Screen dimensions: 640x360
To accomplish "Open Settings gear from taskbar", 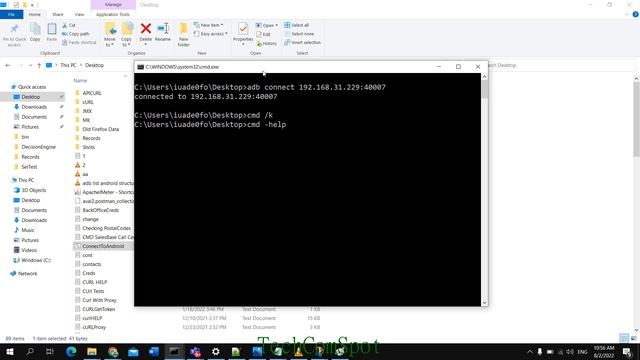I will click(216, 351).
